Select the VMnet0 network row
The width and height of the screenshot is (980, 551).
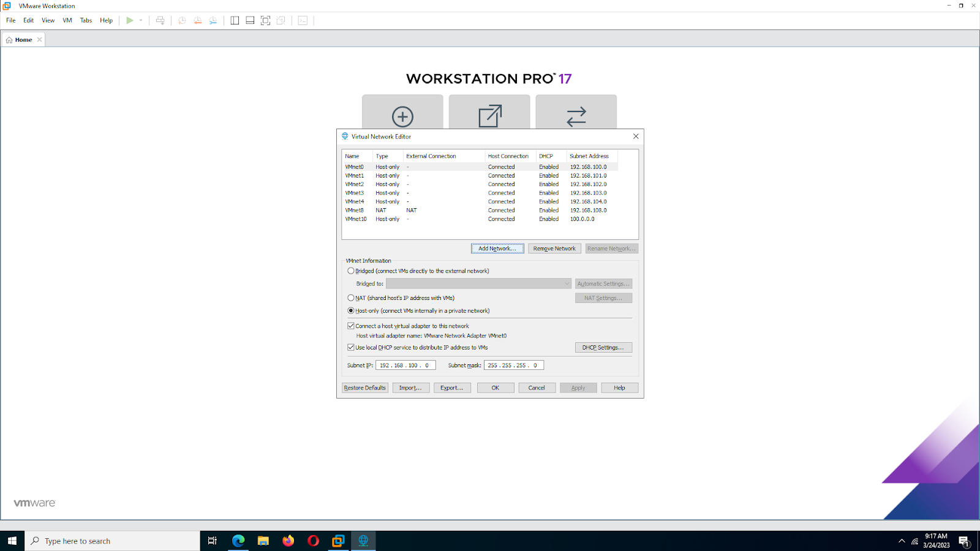480,167
